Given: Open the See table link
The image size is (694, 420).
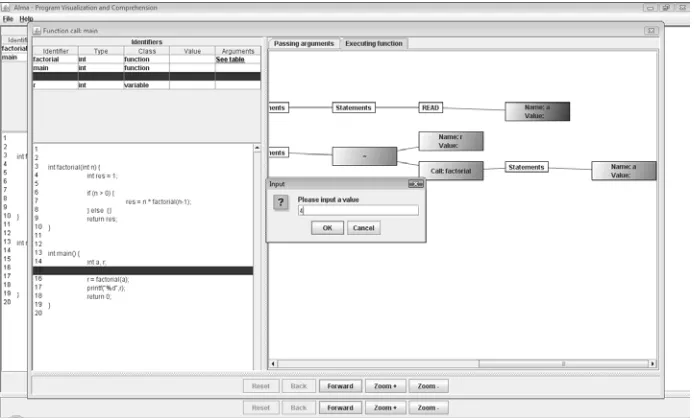Looking at the screenshot, I should pyautogui.click(x=230, y=59).
